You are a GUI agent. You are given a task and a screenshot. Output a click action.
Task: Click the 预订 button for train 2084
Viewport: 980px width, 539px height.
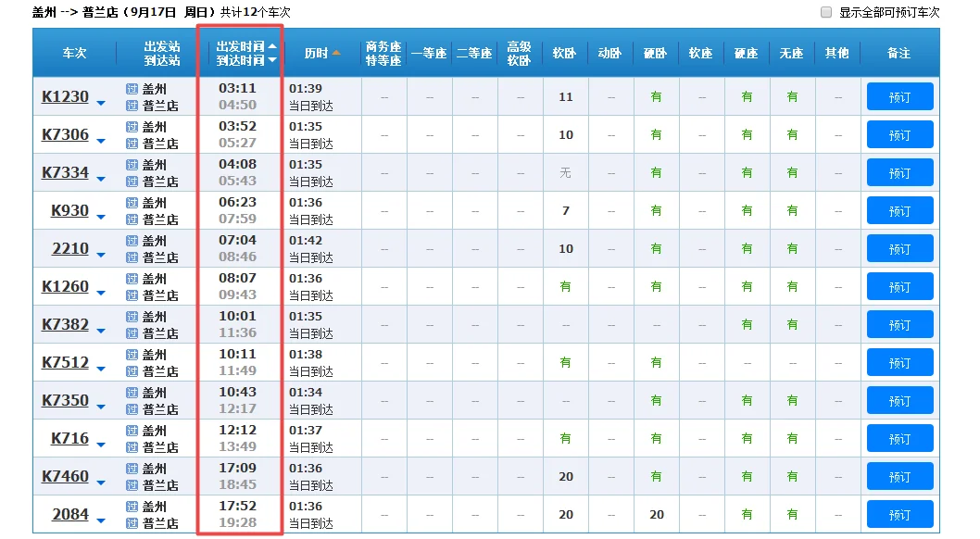899,514
